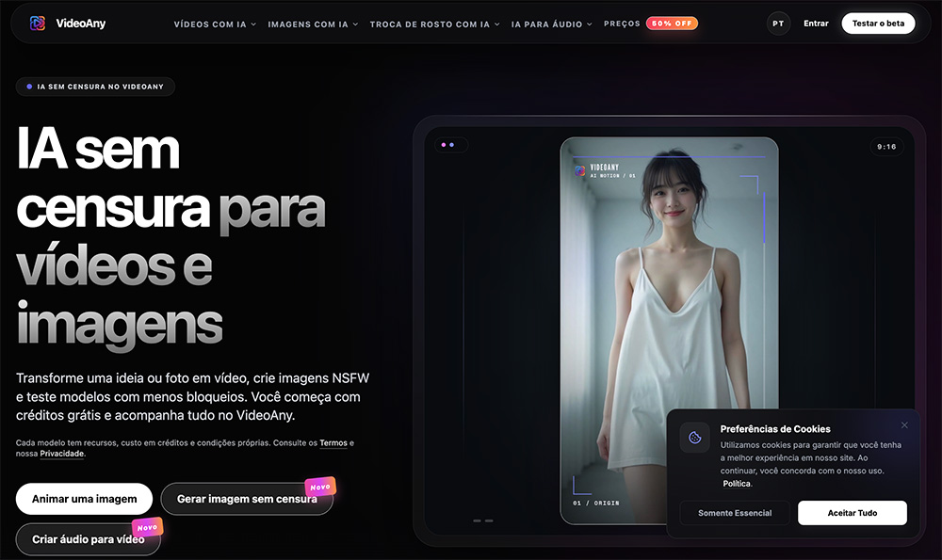
Task: Click the IA sem censura no VideoAny badge
Action: [x=95, y=87]
